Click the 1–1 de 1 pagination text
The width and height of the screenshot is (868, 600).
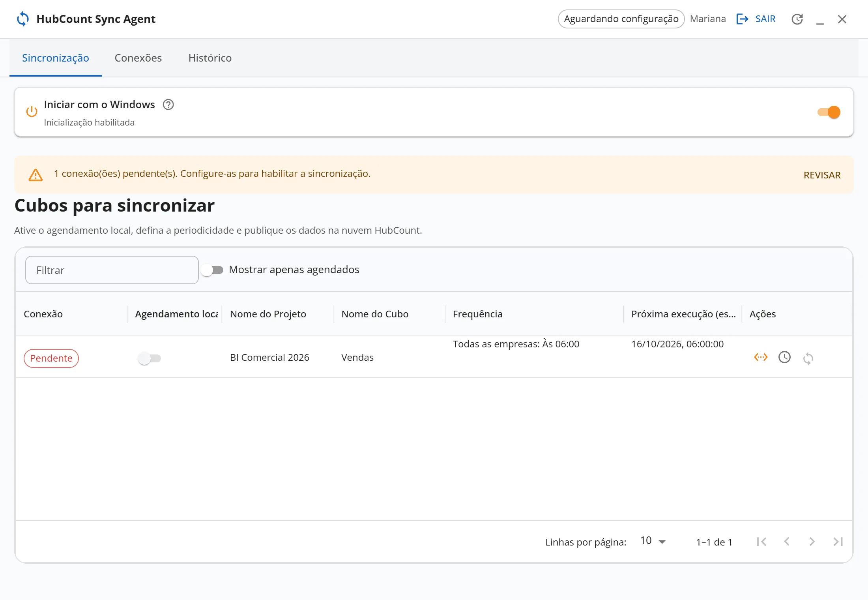(714, 542)
